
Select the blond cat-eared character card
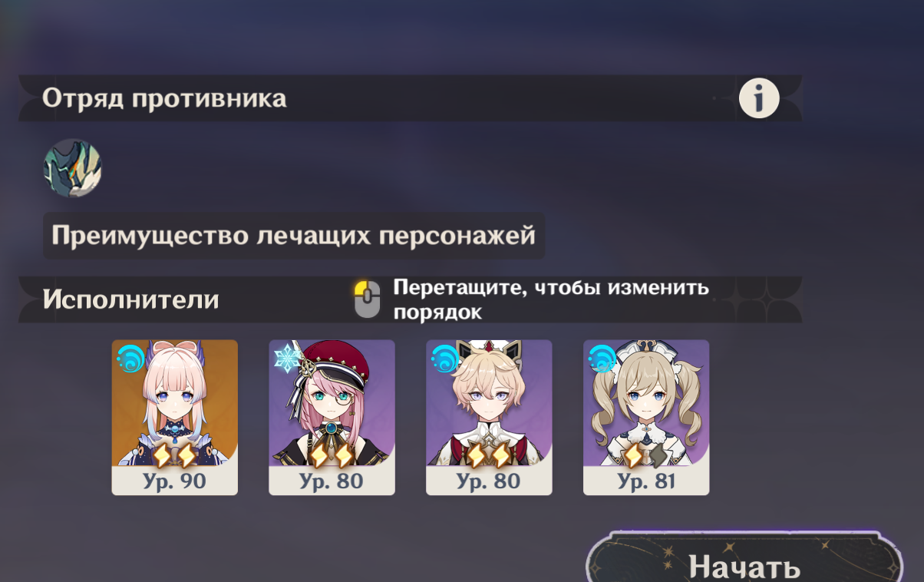pyautogui.click(x=489, y=418)
